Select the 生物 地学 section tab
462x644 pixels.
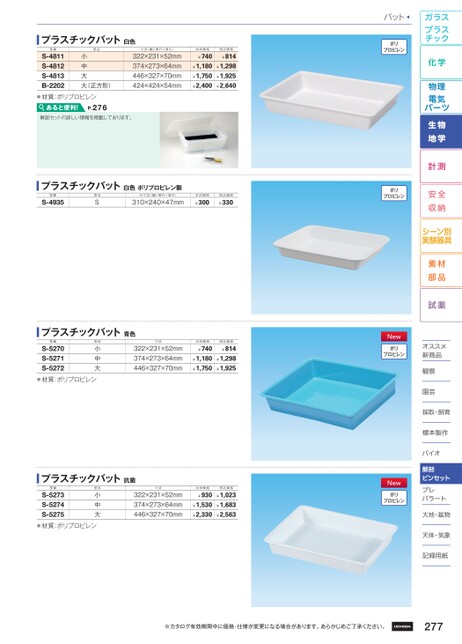coord(441,131)
